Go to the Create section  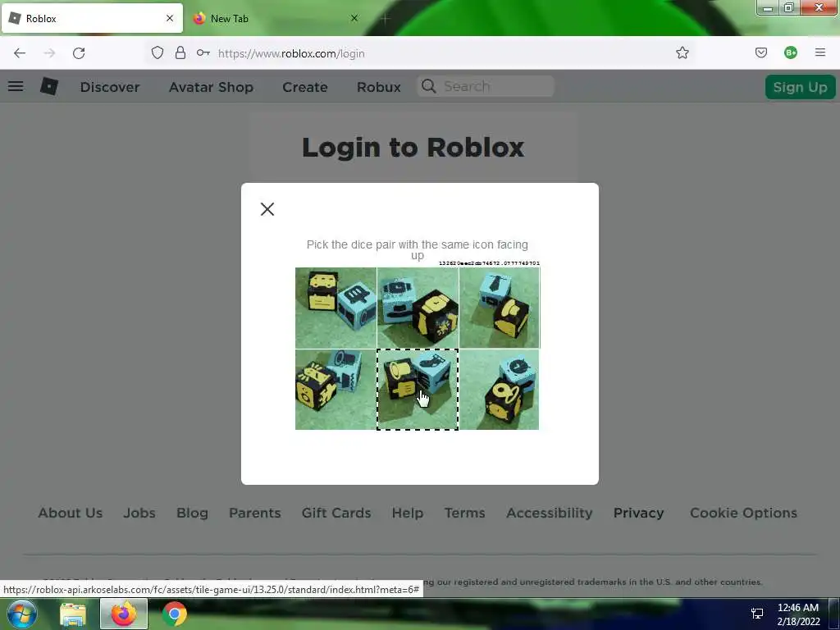pos(305,87)
